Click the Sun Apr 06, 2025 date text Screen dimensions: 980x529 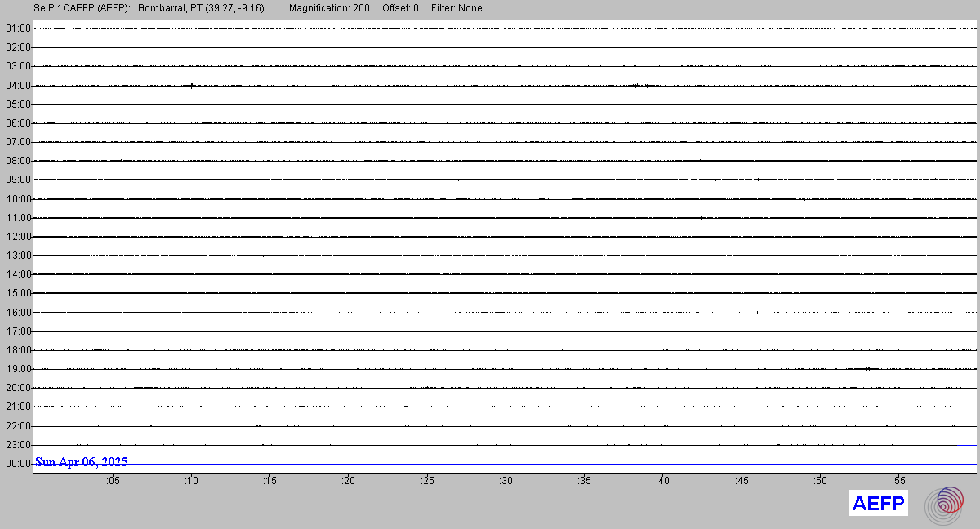pyautogui.click(x=82, y=462)
